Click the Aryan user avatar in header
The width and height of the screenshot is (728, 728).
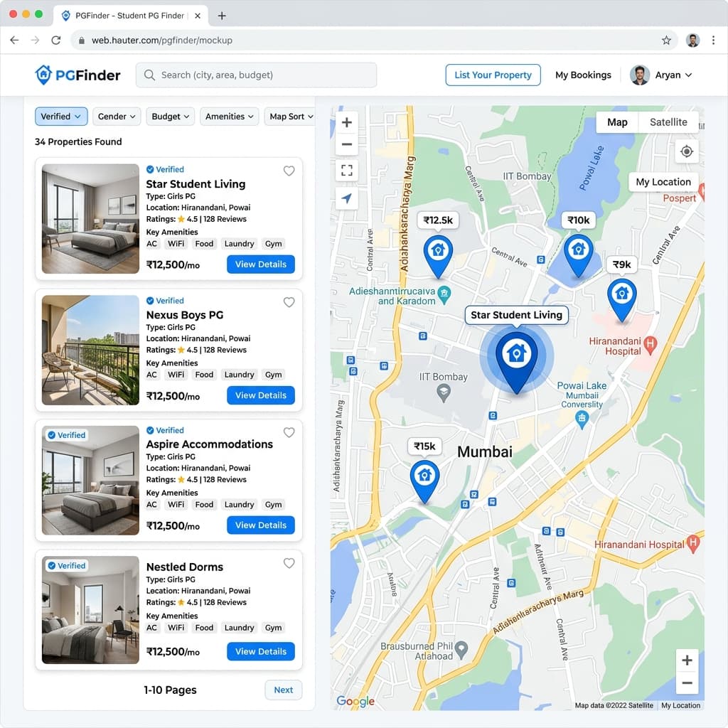pos(639,75)
